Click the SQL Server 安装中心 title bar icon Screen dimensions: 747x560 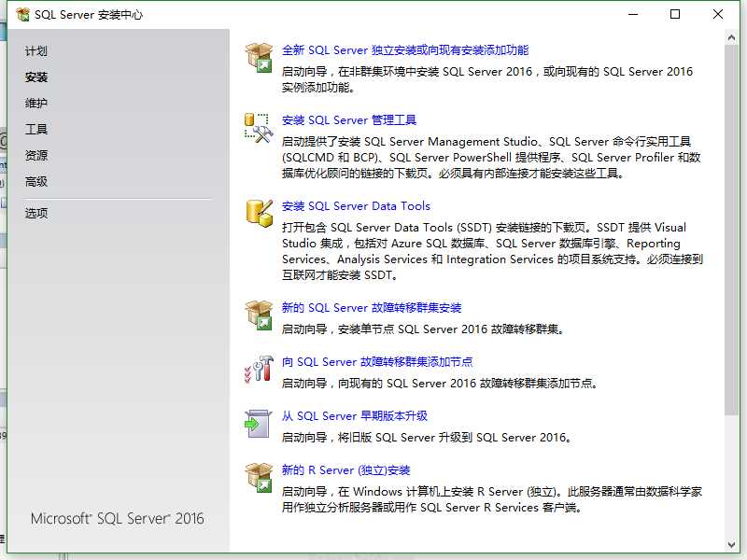coord(22,15)
